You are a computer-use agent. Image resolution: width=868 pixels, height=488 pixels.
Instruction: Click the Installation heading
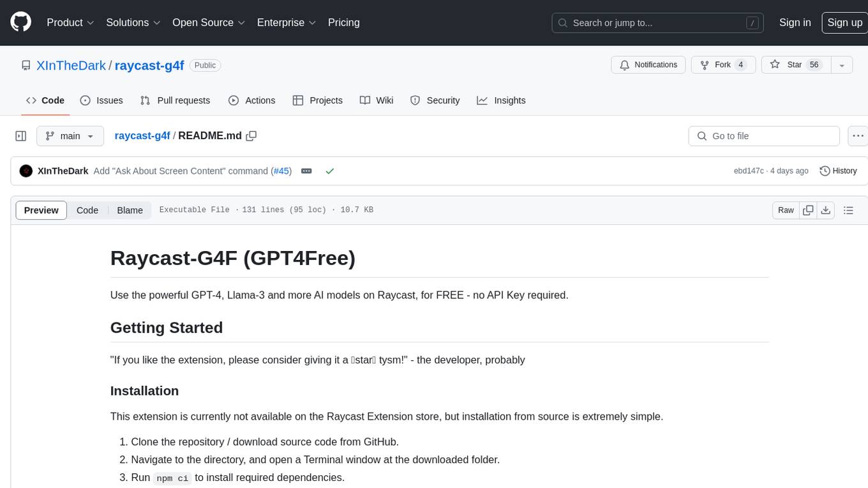click(144, 391)
